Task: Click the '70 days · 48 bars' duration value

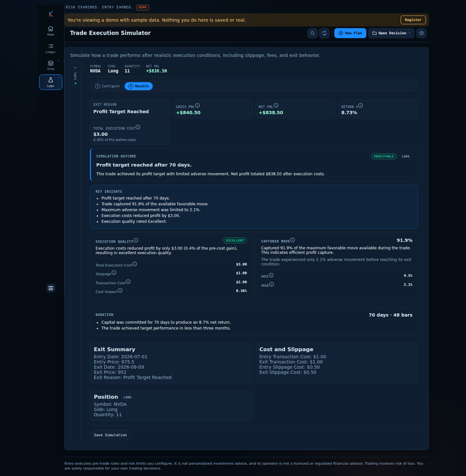Action: coord(391,315)
